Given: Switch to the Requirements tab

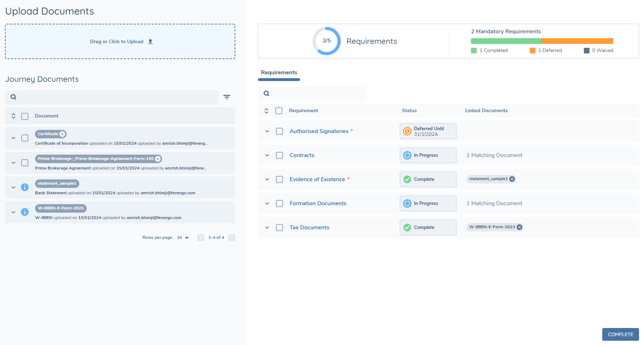Looking at the screenshot, I should tap(279, 73).
